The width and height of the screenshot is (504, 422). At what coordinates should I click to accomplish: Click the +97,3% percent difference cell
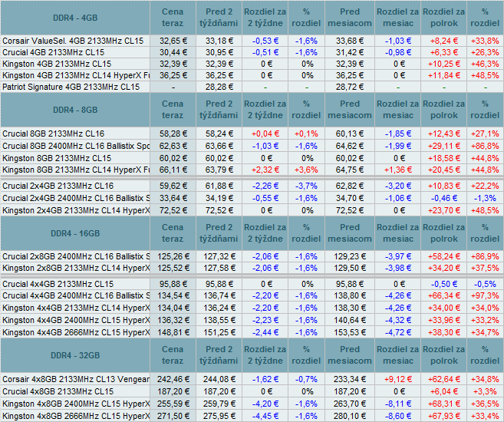pos(485,295)
